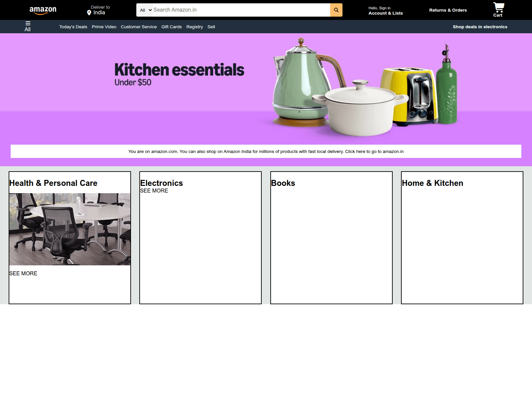Image resolution: width=532 pixels, height=399 pixels.
Task: Open Hello, Sign in Account & Lists
Action: coord(385,11)
